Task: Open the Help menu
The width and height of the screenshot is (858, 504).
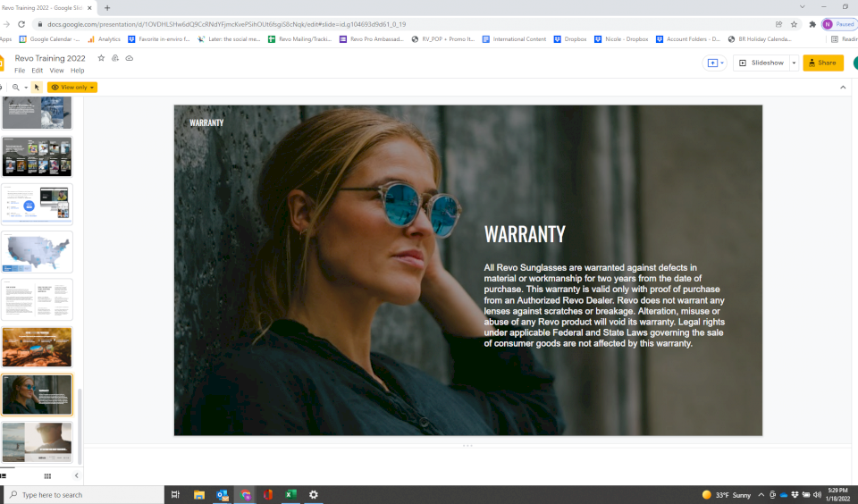Action: pos(78,71)
